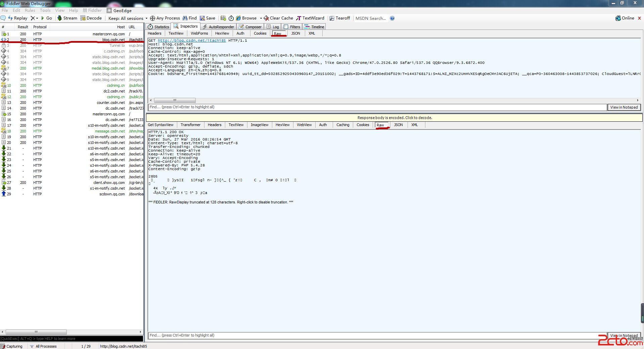Viewport: 644px width, 349px height.
Task: Close the toolbar with the red X
Action: [639, 18]
